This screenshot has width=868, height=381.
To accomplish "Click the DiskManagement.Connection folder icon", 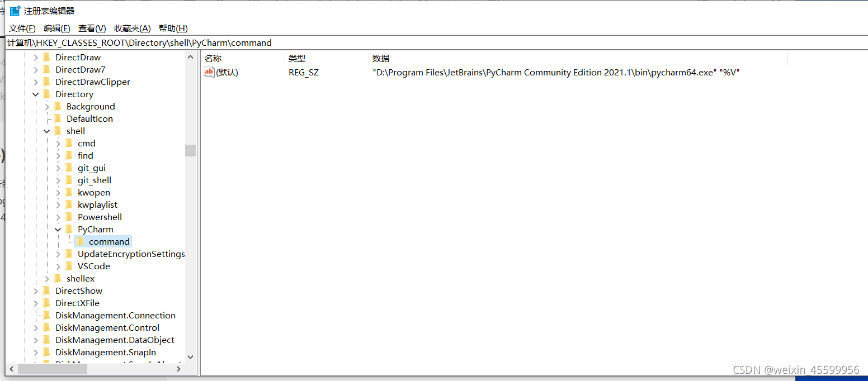I will click(x=47, y=315).
